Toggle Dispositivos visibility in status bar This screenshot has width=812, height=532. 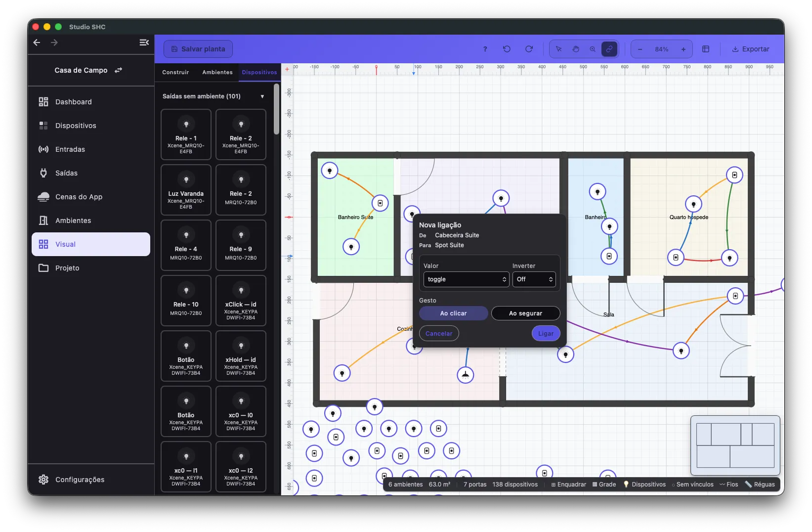tap(644, 485)
